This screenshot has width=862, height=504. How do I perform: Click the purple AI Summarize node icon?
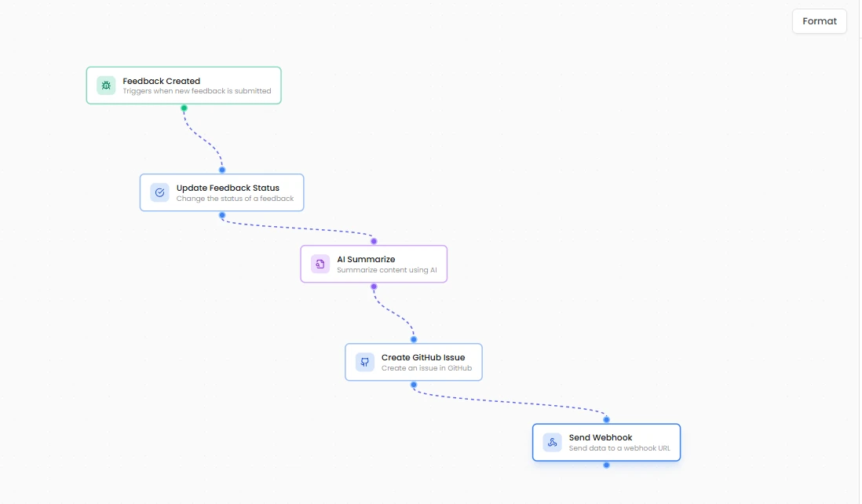point(320,265)
